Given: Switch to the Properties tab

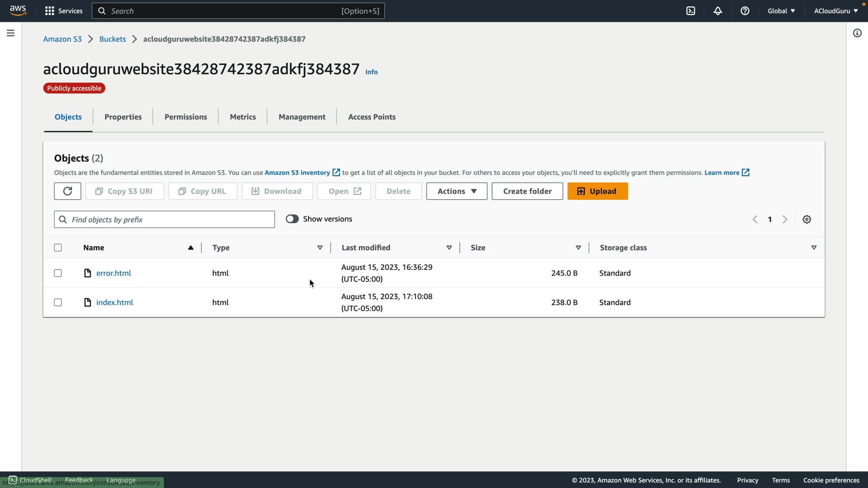Looking at the screenshot, I should (123, 117).
